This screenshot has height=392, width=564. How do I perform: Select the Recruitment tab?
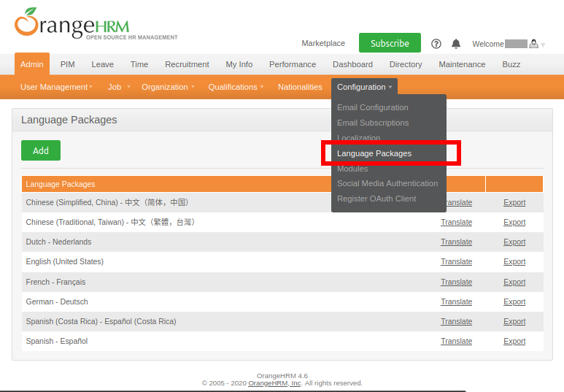187,64
